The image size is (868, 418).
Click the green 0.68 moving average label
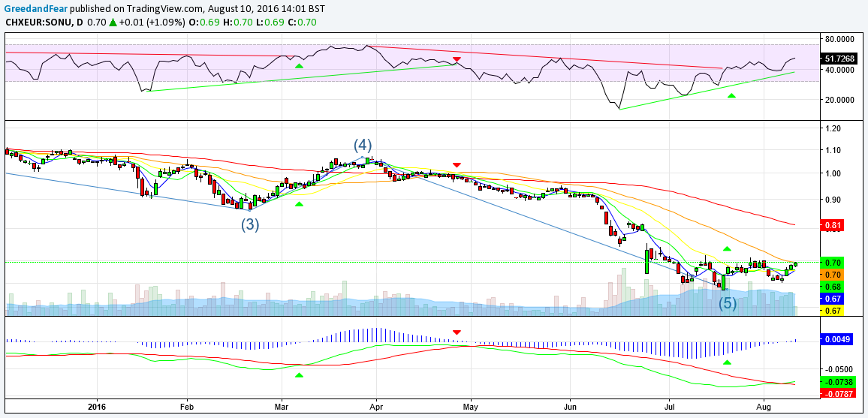831,287
